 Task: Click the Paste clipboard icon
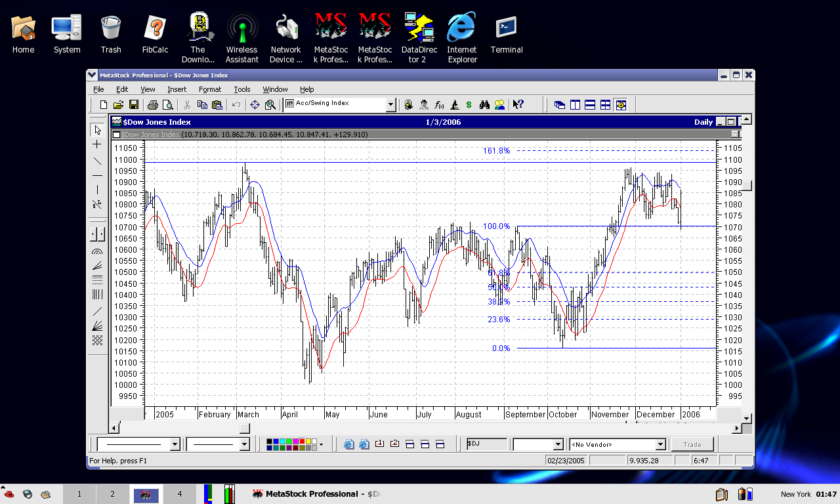click(x=217, y=104)
